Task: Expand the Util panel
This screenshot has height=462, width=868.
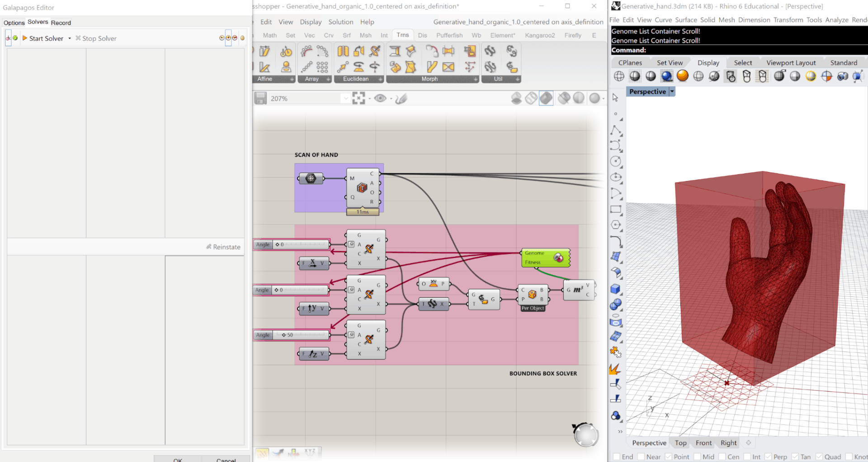Action: point(518,79)
